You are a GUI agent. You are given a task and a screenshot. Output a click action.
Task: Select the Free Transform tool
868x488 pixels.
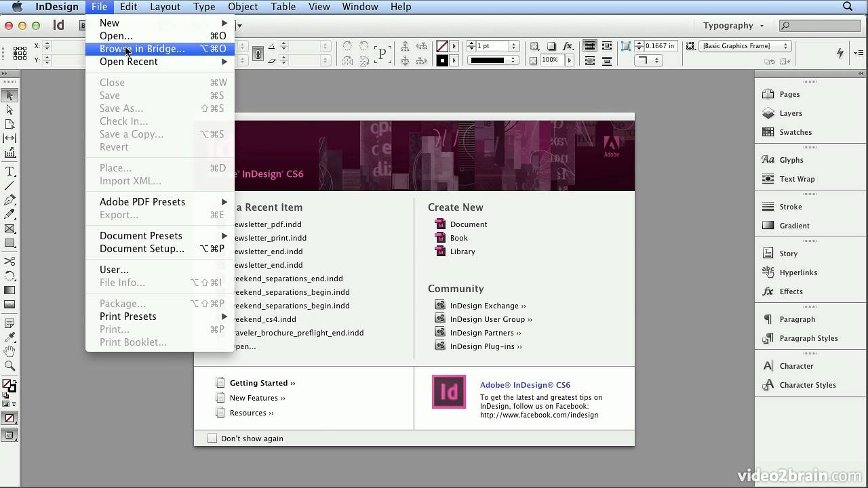(x=9, y=276)
